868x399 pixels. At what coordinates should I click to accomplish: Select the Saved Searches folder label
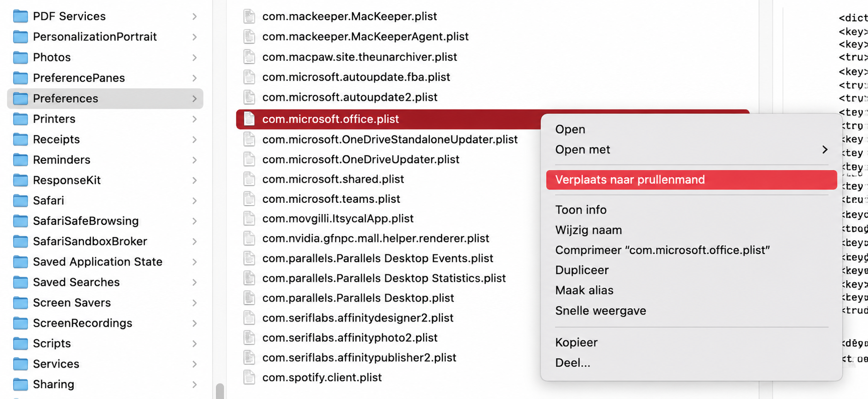tap(76, 282)
